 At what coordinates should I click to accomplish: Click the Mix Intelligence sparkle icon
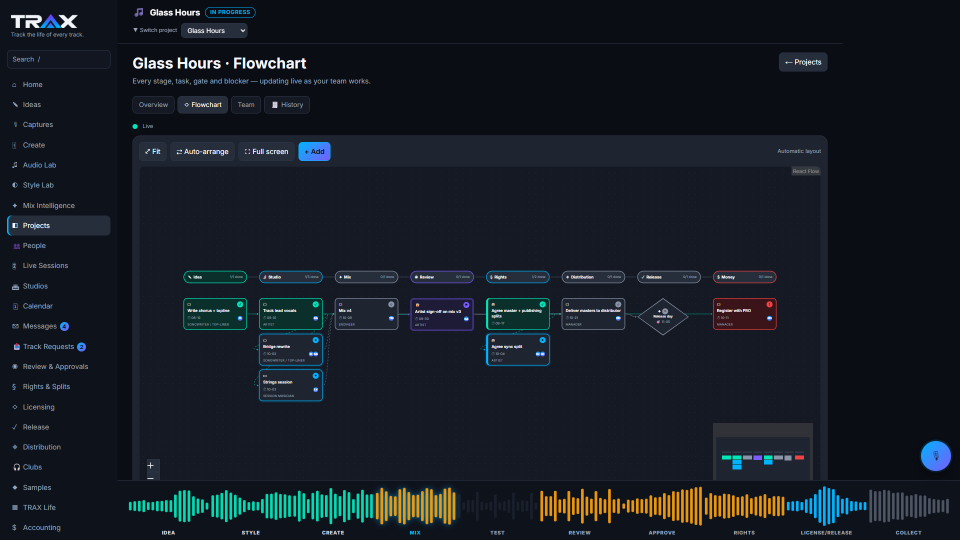coord(15,206)
